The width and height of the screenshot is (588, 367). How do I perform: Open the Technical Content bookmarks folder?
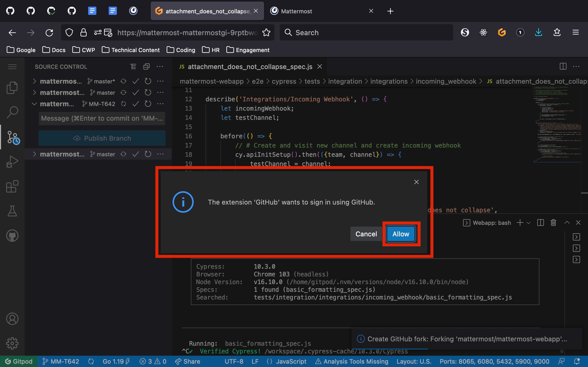pos(131,50)
